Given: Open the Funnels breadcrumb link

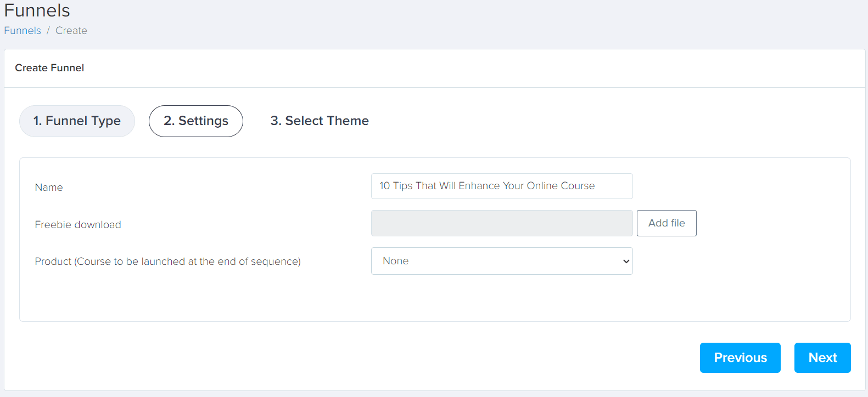Looking at the screenshot, I should click(23, 31).
